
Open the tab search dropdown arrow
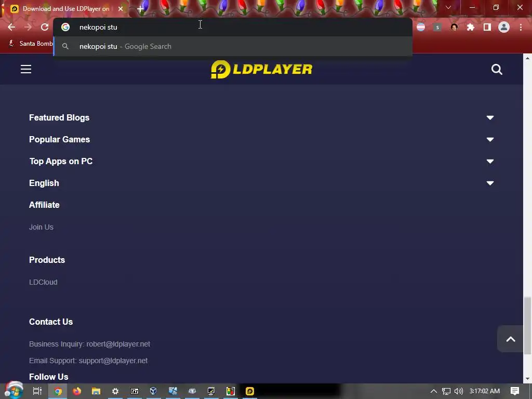click(x=448, y=7)
